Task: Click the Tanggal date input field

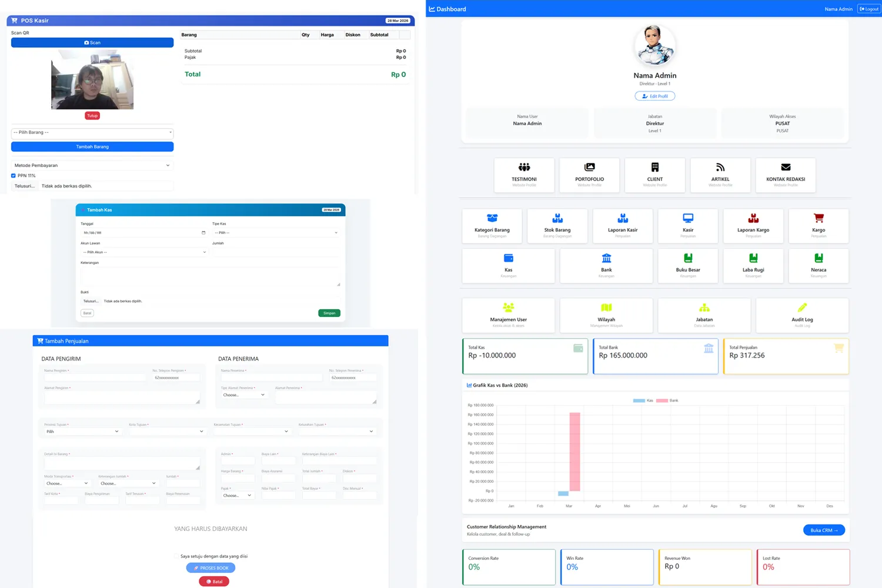Action: (143, 233)
